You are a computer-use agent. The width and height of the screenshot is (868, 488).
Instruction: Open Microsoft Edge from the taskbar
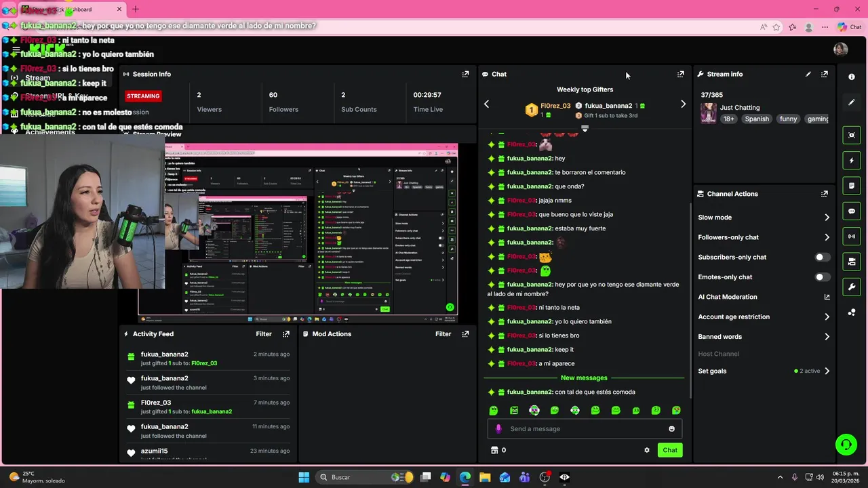(x=465, y=477)
